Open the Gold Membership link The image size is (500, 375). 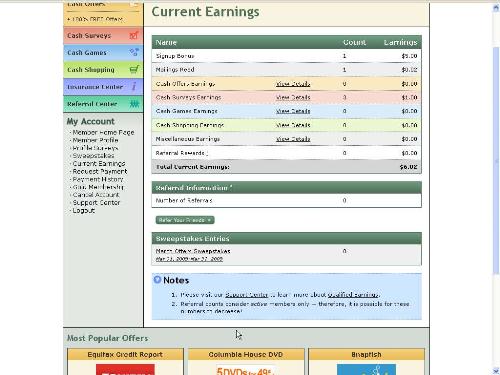(x=98, y=187)
